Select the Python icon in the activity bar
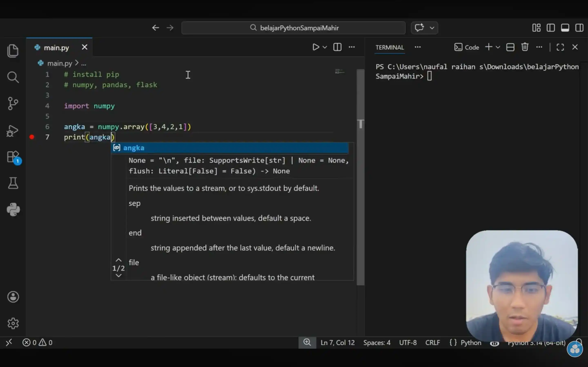588x367 pixels. pos(13,209)
